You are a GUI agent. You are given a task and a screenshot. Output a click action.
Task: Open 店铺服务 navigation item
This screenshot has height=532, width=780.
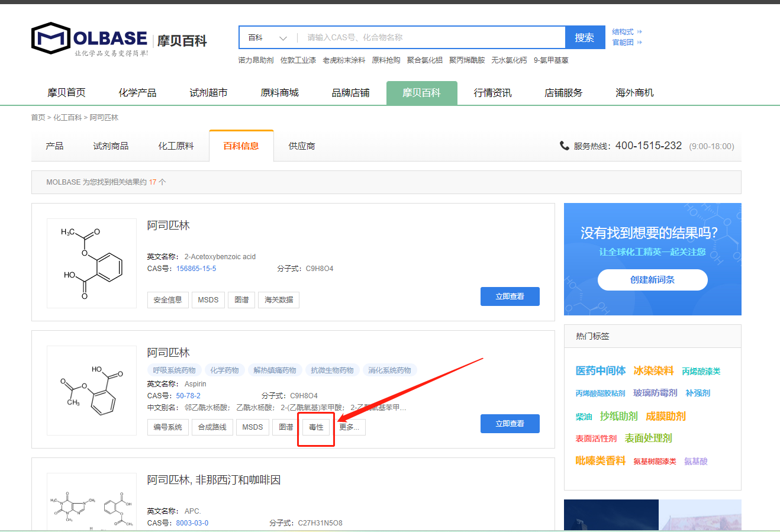pos(564,93)
